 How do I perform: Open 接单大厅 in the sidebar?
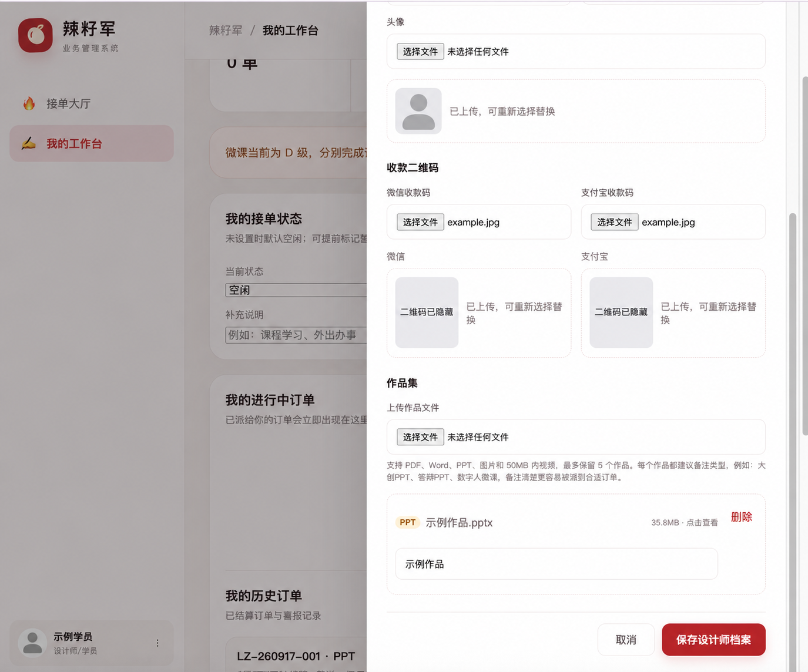(92, 104)
